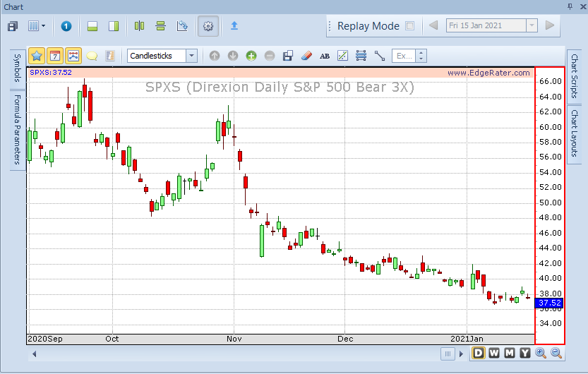Click the chart scrollbar thumb grip
This screenshot has height=374, width=588.
click(448, 354)
